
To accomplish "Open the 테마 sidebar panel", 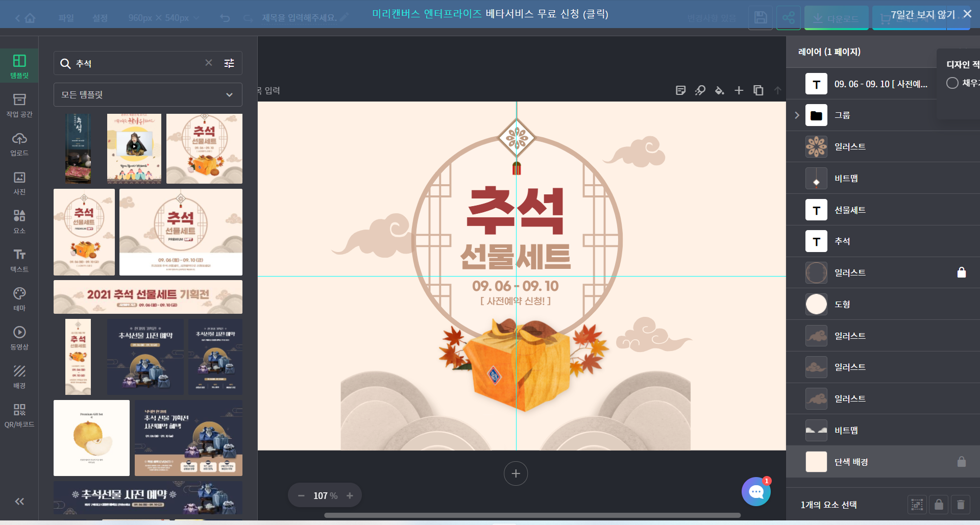I will 19,299.
